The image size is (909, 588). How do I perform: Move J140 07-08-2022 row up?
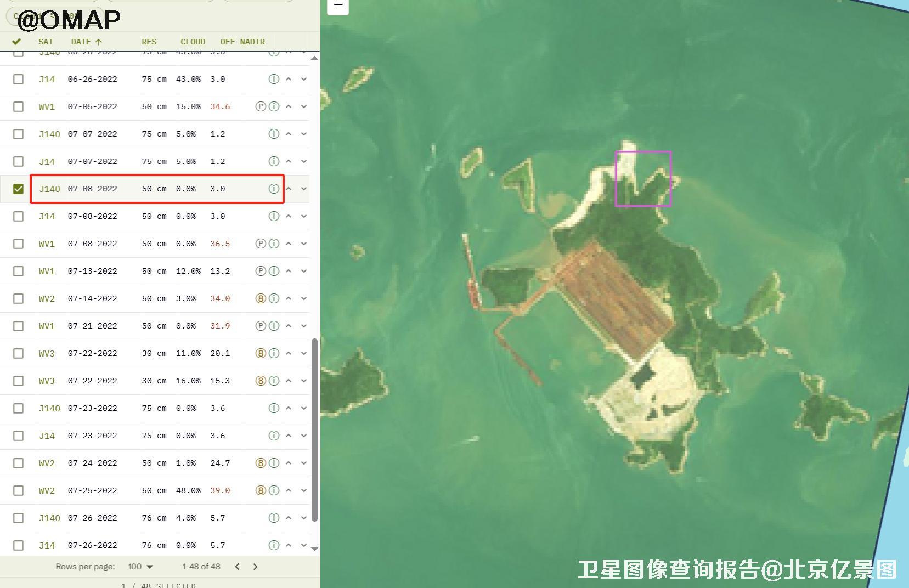pos(289,189)
